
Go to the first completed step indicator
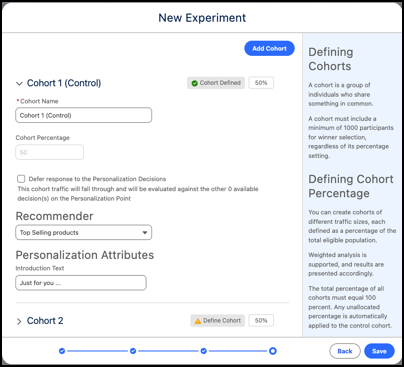pos(62,351)
